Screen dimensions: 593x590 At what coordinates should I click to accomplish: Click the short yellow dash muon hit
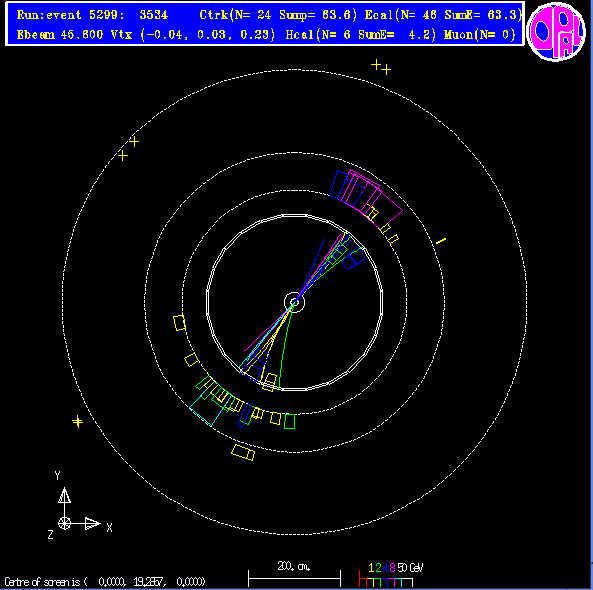(x=441, y=241)
